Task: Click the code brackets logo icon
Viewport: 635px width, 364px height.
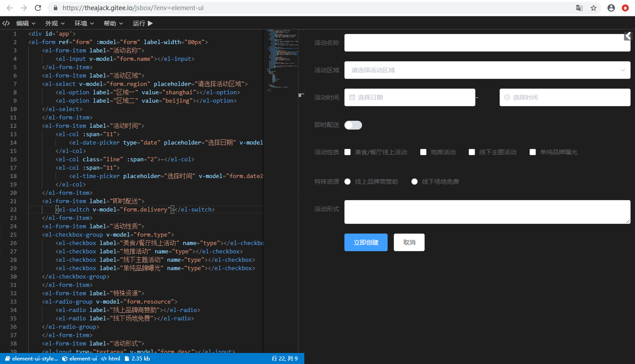Action: [x=6, y=23]
